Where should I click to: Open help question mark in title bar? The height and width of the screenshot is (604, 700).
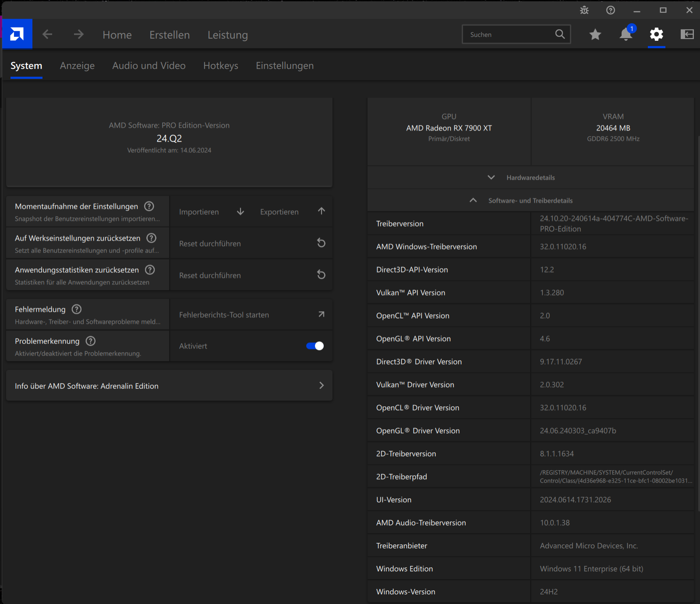tap(611, 10)
